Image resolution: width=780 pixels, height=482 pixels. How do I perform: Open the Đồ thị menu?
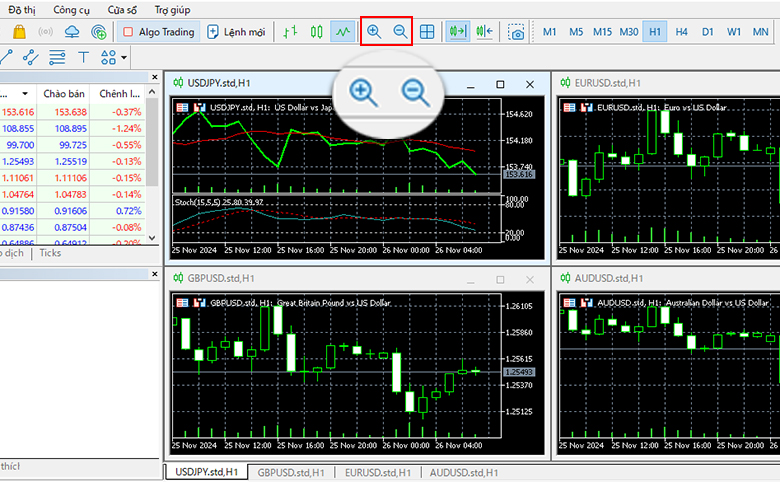coord(22,10)
